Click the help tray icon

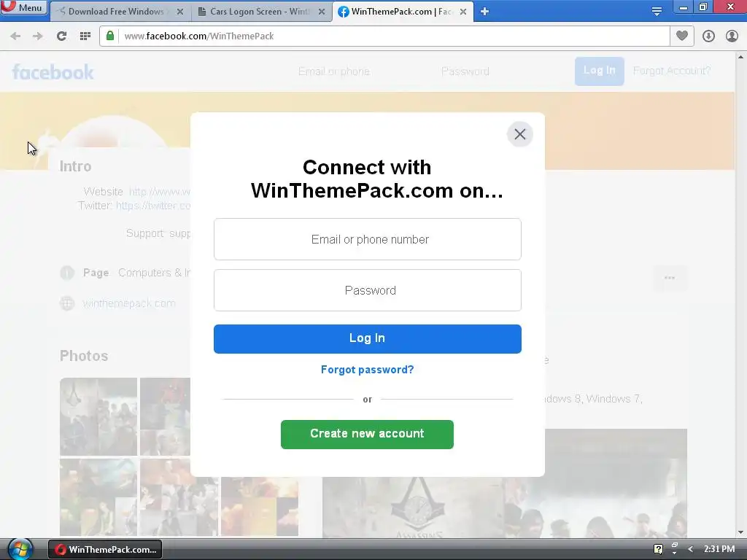(658, 550)
